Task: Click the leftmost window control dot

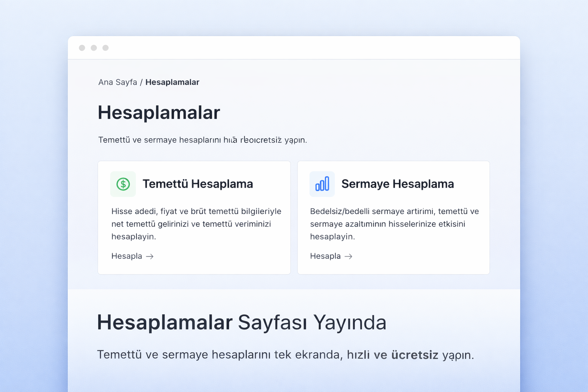Action: pyautogui.click(x=82, y=47)
